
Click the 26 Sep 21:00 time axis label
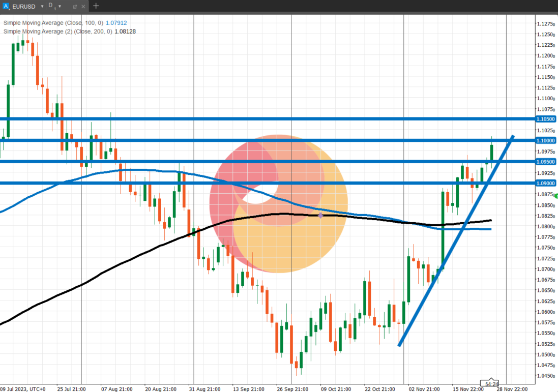[x=292, y=389]
